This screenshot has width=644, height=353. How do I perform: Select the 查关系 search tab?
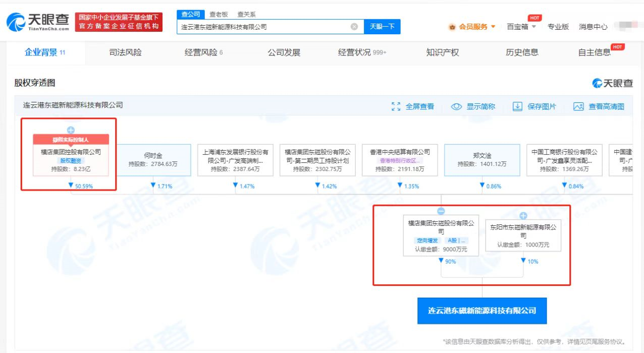coord(246,15)
